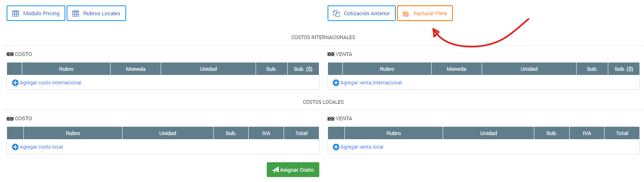
Task: Click the Agregar costo local link
Action: [x=41, y=147]
